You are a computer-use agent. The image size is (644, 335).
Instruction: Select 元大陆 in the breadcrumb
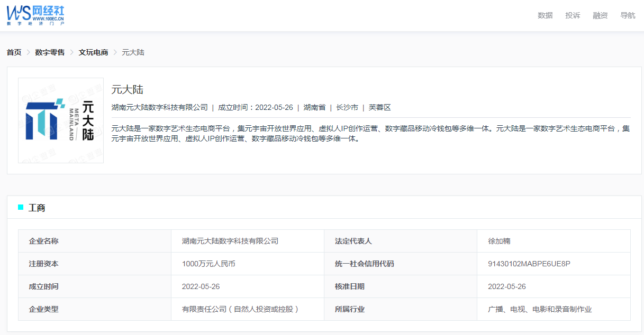[x=133, y=52]
